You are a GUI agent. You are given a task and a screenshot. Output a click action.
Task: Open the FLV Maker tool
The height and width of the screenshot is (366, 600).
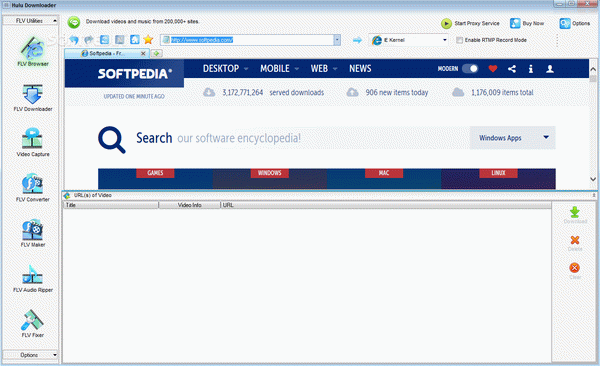pos(33,233)
